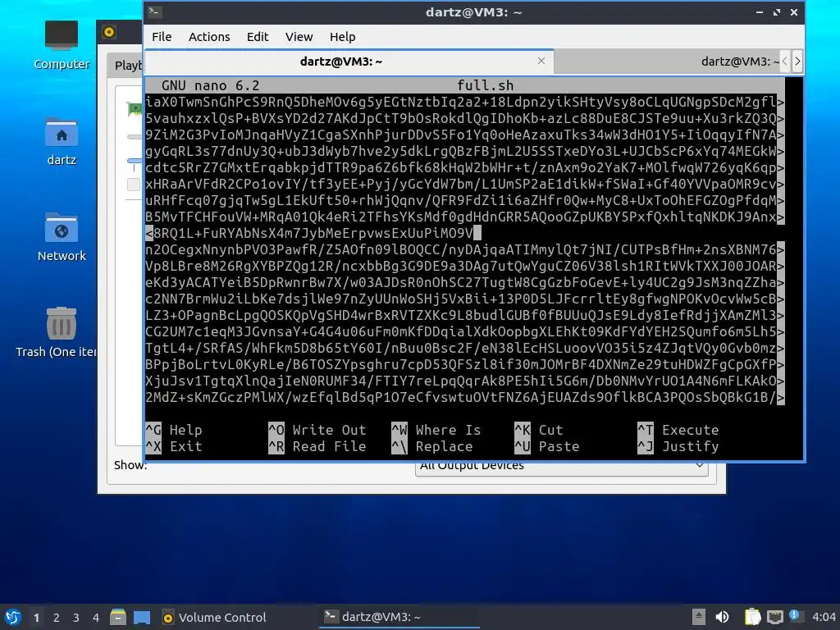Open the Edit menu in terminal
840x630 pixels.
click(257, 37)
